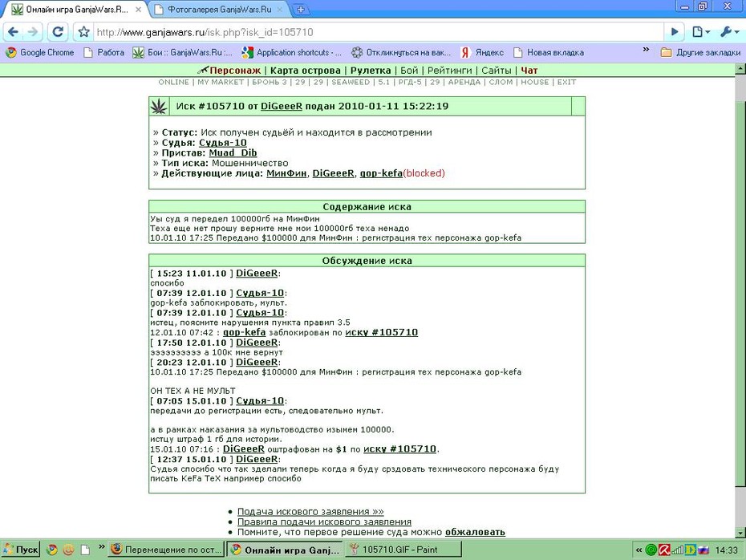Open the page menu icon
This screenshot has height=560, width=746.
pos(701,32)
